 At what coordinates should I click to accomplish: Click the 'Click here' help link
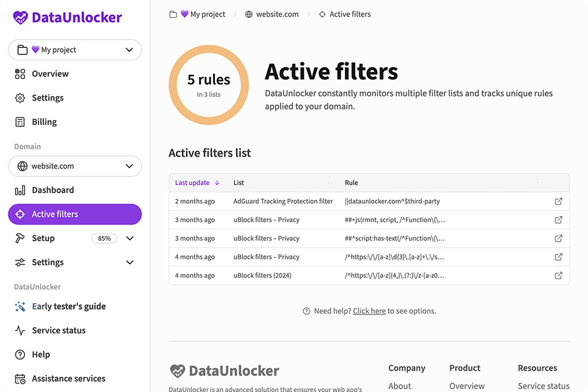tap(369, 311)
